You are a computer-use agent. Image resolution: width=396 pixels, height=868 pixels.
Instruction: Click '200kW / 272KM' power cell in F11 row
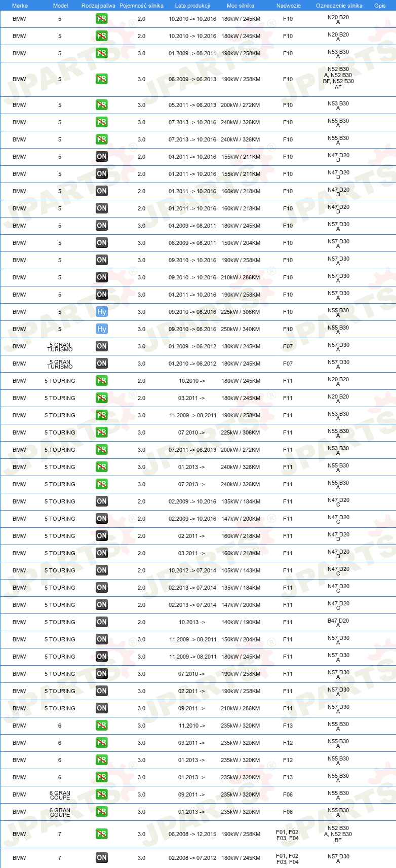point(241,450)
